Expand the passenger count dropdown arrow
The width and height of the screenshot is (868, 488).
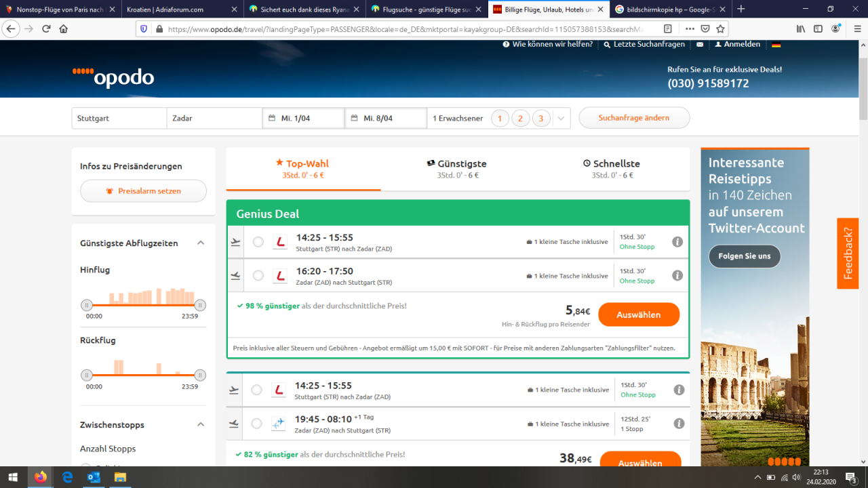[x=561, y=119]
